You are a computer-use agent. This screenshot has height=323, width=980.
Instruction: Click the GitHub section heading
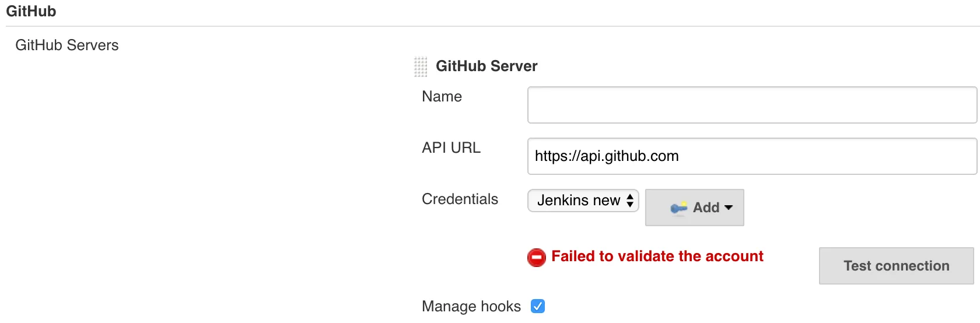click(31, 11)
